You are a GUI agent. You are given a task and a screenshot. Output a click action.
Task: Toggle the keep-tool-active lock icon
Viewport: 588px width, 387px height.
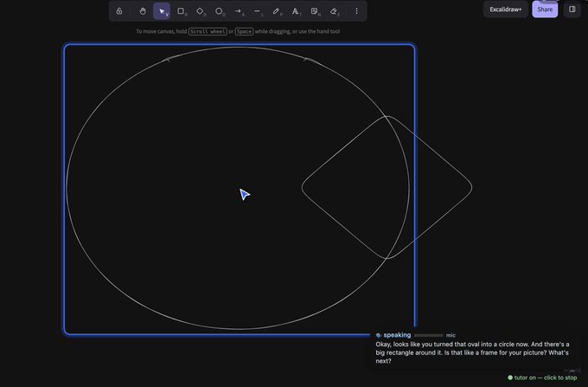[x=119, y=11]
